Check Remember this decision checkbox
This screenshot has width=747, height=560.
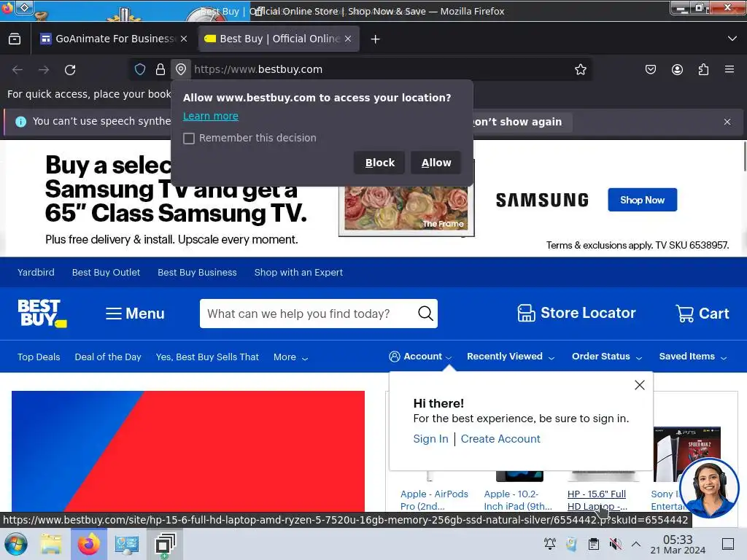click(x=189, y=139)
